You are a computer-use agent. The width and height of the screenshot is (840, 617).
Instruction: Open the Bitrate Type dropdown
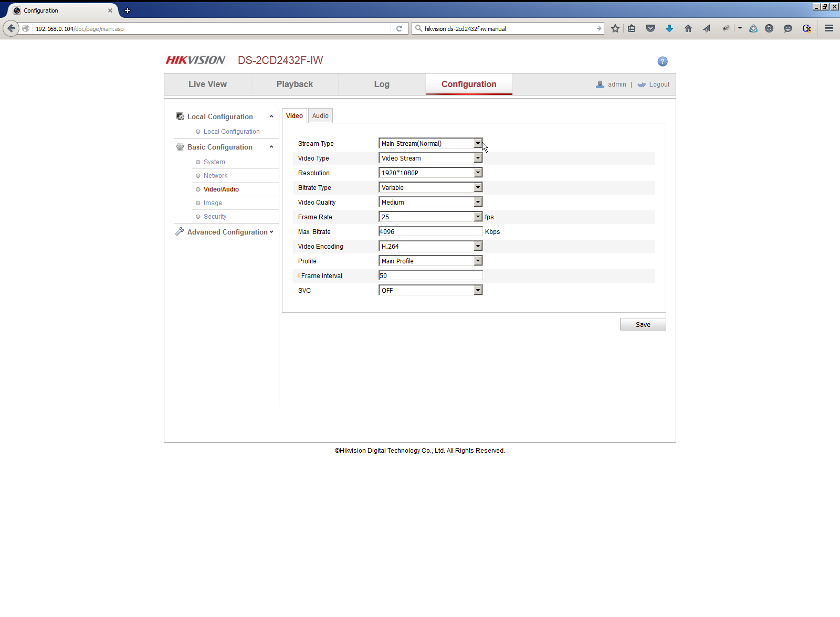click(x=430, y=187)
